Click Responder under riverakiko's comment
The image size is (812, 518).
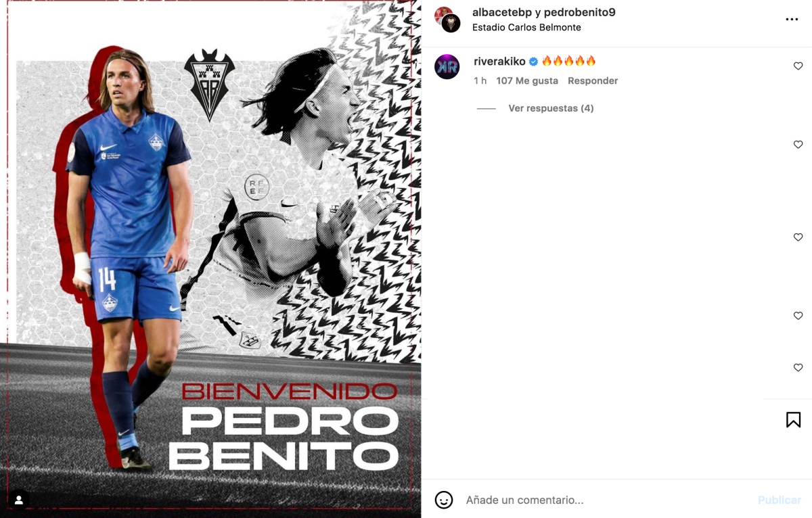(593, 80)
